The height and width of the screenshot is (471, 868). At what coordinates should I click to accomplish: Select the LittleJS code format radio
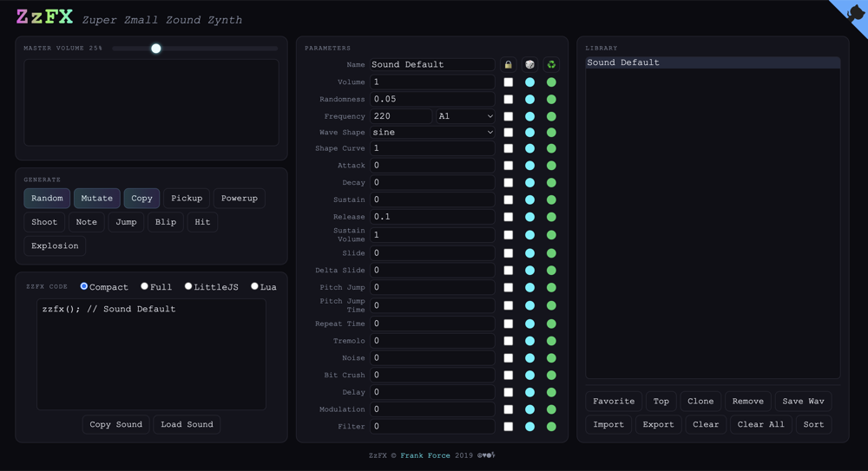pos(188,286)
